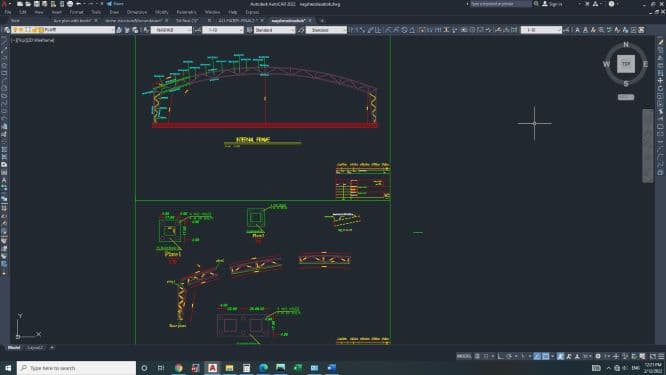Open the Dimension menu
This screenshot has width=666, height=375.
(x=137, y=12)
